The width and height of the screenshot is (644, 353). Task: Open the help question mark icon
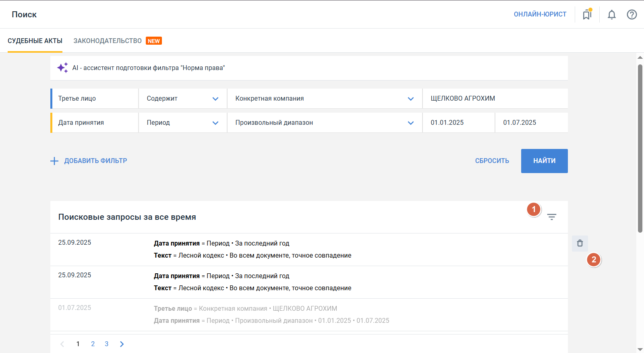pos(632,15)
